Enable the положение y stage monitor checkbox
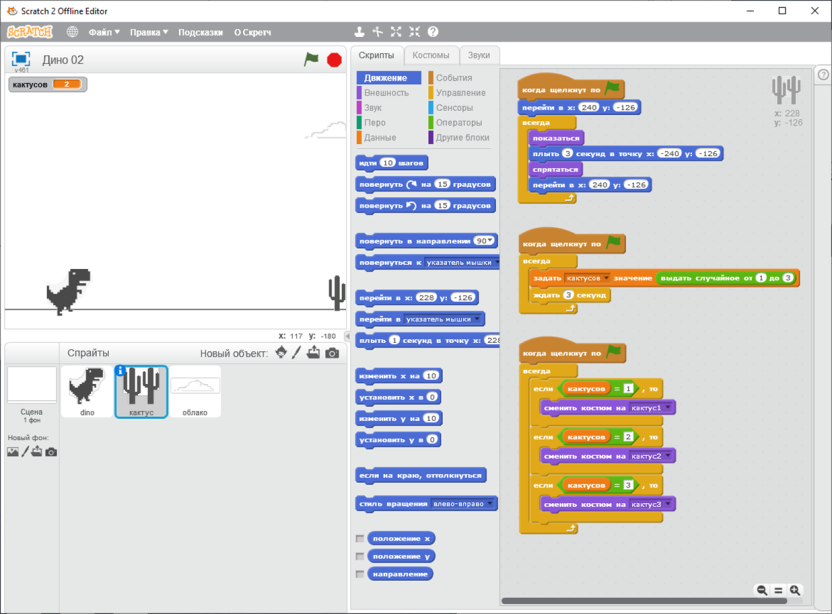This screenshot has height=614, width=832. tap(360, 556)
